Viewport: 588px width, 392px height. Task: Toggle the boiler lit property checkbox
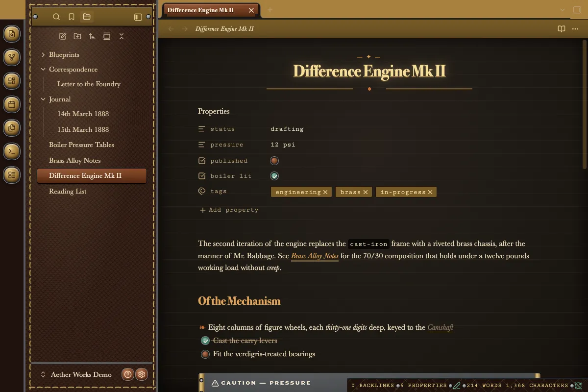point(274,176)
